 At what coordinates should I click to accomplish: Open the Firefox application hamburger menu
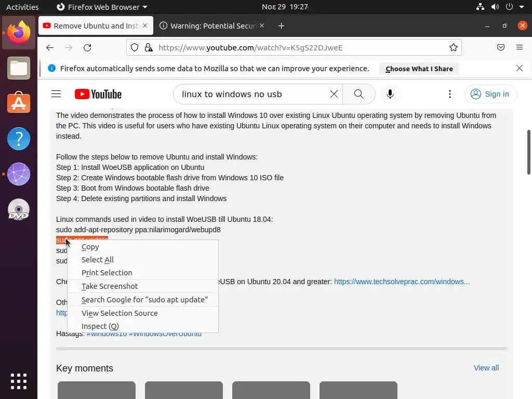520,47
